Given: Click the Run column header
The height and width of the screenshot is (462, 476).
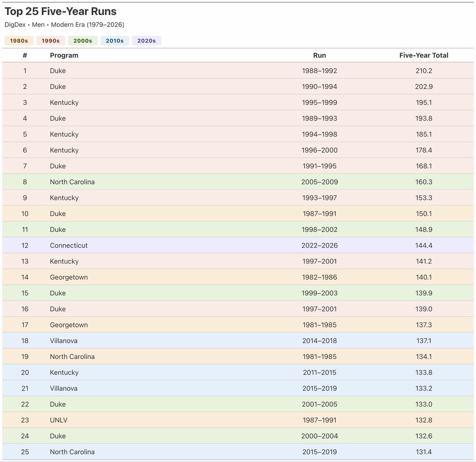Looking at the screenshot, I should click(319, 55).
